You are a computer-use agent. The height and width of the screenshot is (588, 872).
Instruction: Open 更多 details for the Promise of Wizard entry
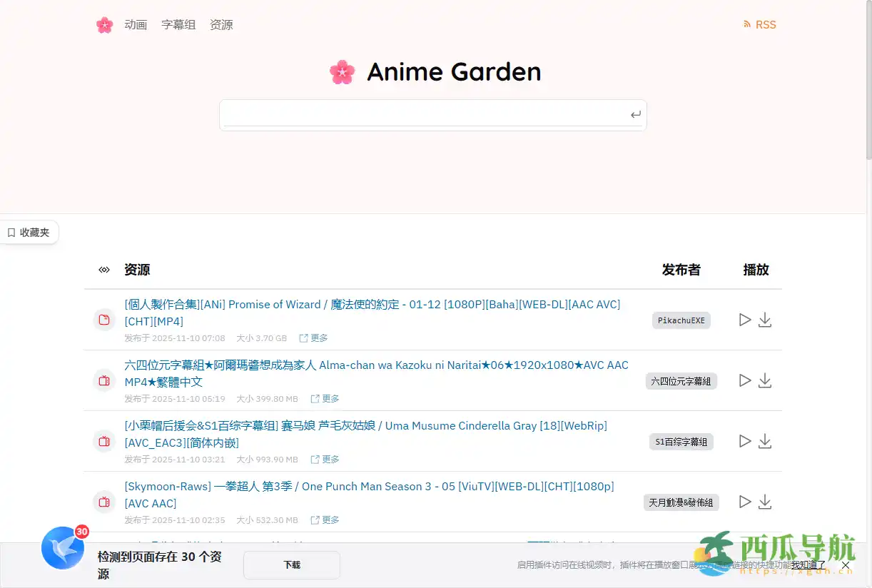(313, 338)
